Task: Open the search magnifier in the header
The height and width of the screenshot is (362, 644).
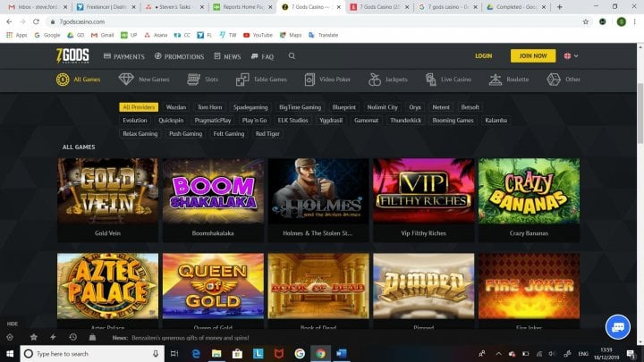Action: pyautogui.click(x=292, y=55)
